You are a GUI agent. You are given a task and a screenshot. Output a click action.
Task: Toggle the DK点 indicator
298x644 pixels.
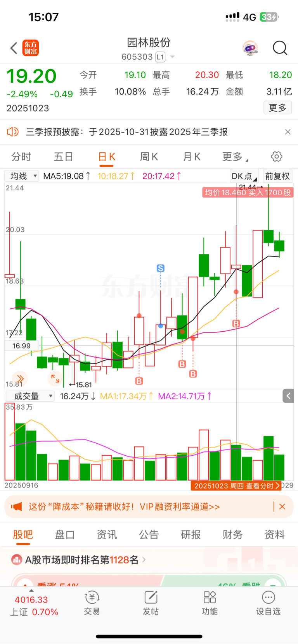[244, 176]
